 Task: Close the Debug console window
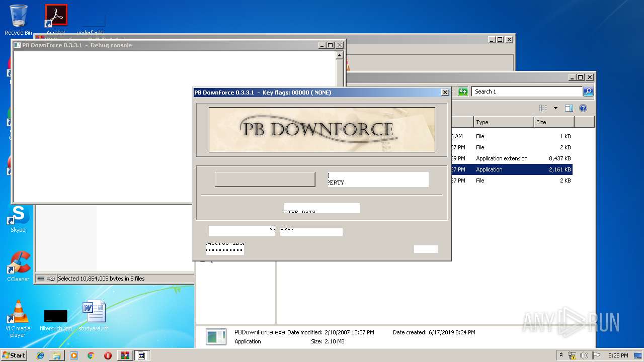[x=339, y=45]
